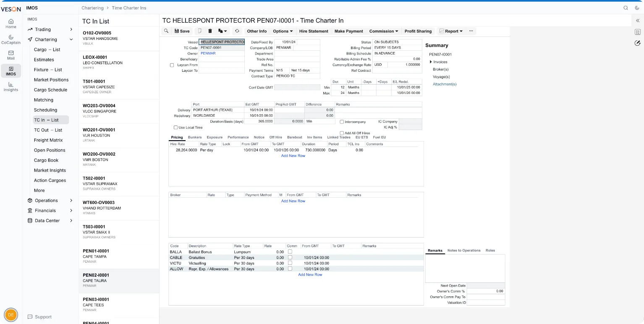The width and height of the screenshot is (644, 324).
Task: Open the Options dropdown
Action: (x=283, y=31)
